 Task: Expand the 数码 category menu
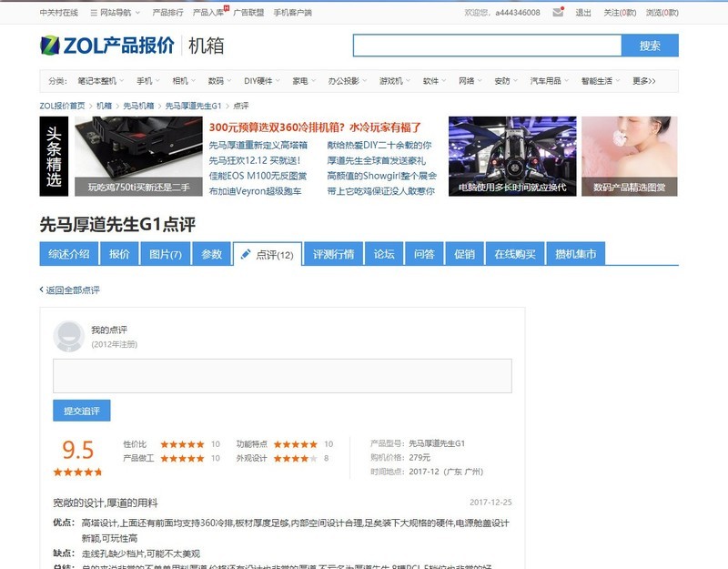click(x=219, y=81)
